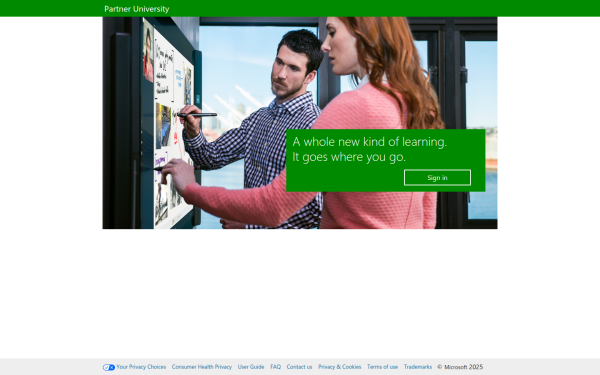This screenshot has height=375, width=600.
Task: Open the Terms of use link
Action: click(x=382, y=367)
